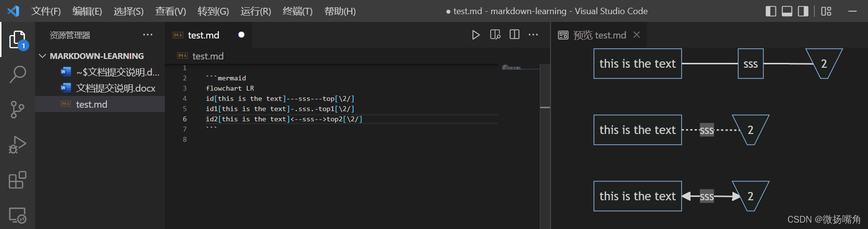Click line number 4 in gutter
The height and width of the screenshot is (229, 868).
click(185, 98)
